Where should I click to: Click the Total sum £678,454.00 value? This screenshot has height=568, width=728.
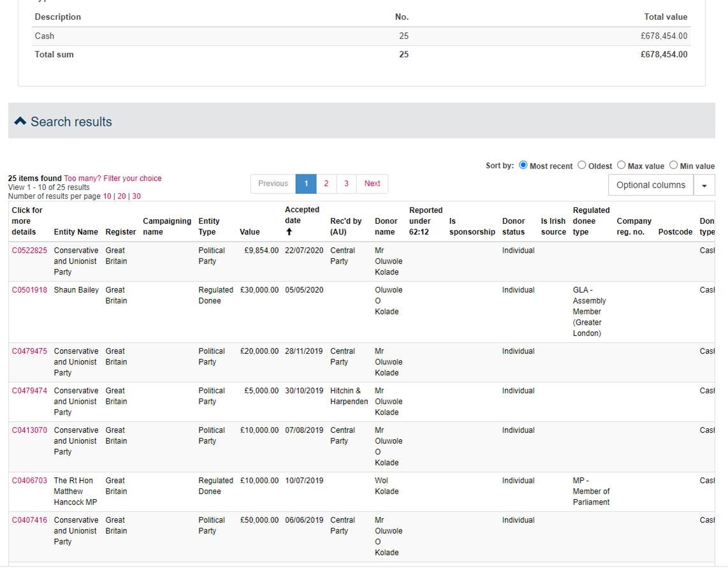pyautogui.click(x=664, y=54)
